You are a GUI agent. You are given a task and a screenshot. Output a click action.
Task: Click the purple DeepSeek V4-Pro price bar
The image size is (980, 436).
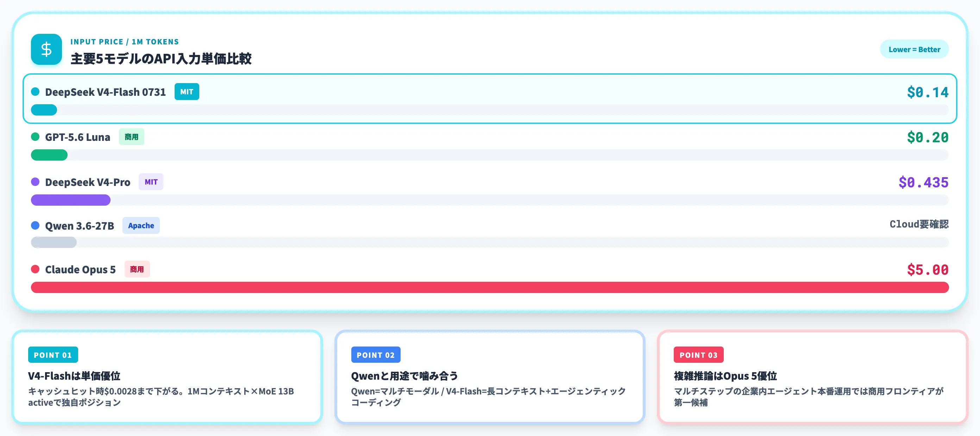coord(71,200)
